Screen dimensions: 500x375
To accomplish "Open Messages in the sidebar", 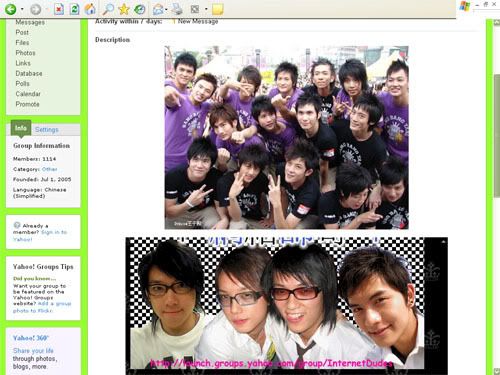I will 30,22.
